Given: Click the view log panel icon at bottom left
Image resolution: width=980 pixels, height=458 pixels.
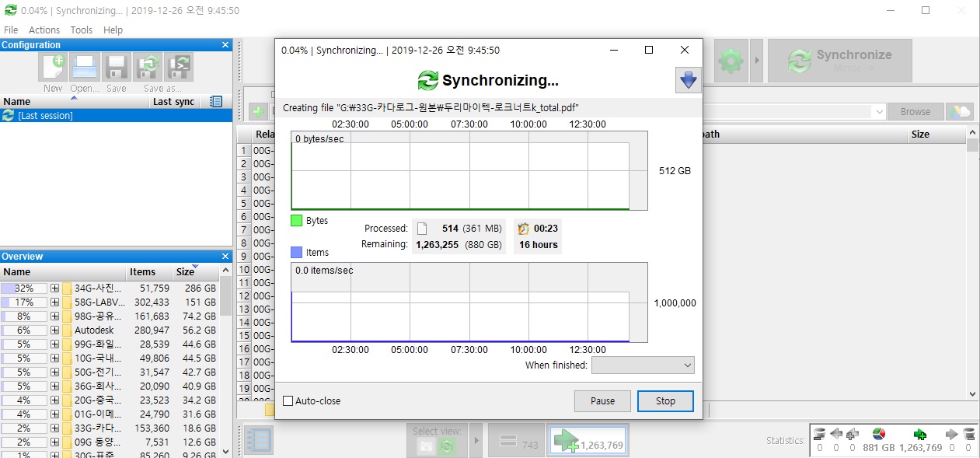Looking at the screenshot, I should (258, 440).
